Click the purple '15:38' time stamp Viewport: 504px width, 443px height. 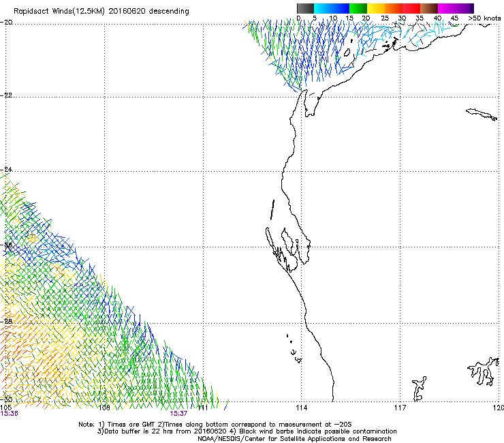coord(9,414)
